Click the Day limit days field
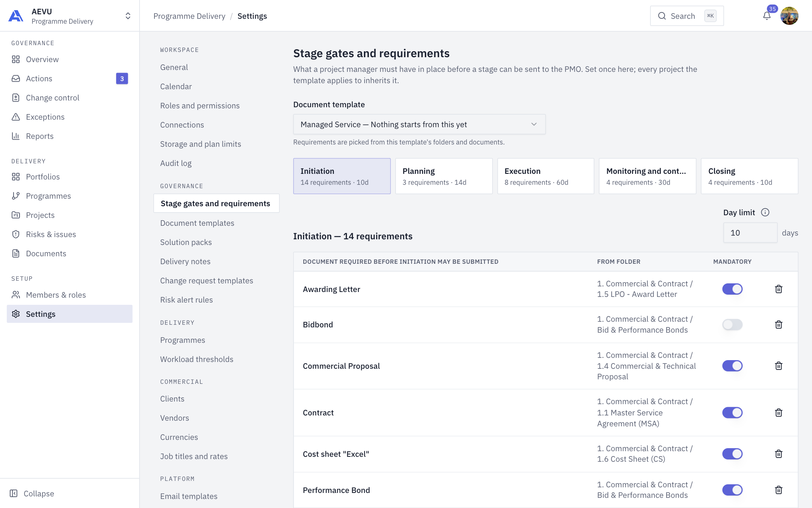The width and height of the screenshot is (812, 508). click(750, 233)
